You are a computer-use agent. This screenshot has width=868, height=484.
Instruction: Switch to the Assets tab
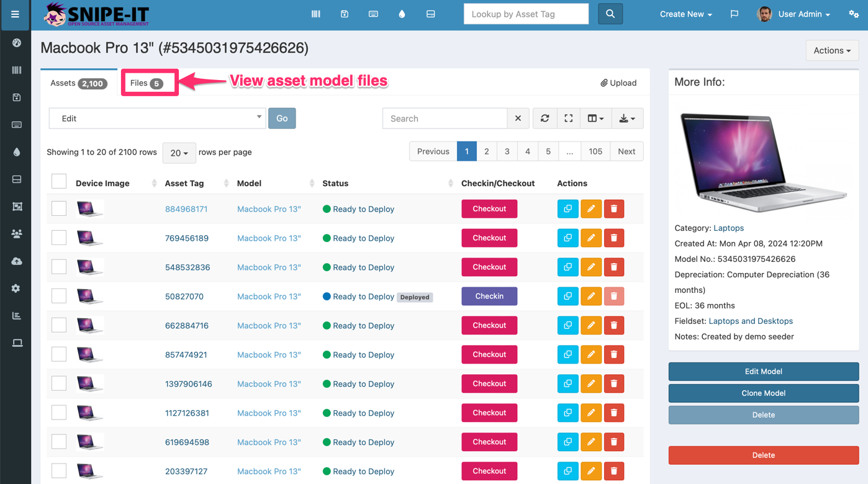79,83
